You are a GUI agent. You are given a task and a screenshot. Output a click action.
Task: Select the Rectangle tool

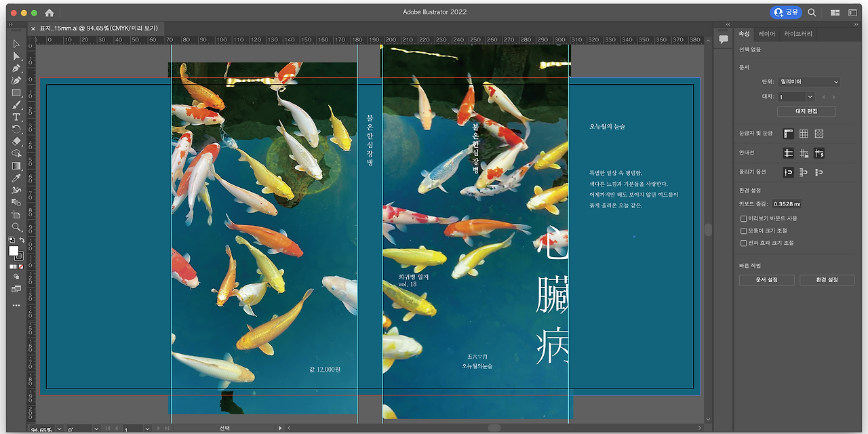point(16,93)
